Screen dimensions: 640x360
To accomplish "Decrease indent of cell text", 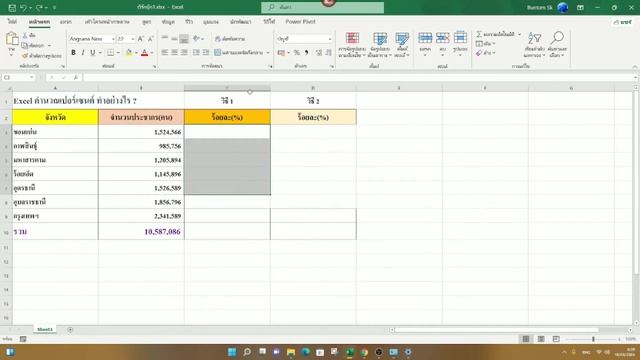I will [x=196, y=53].
